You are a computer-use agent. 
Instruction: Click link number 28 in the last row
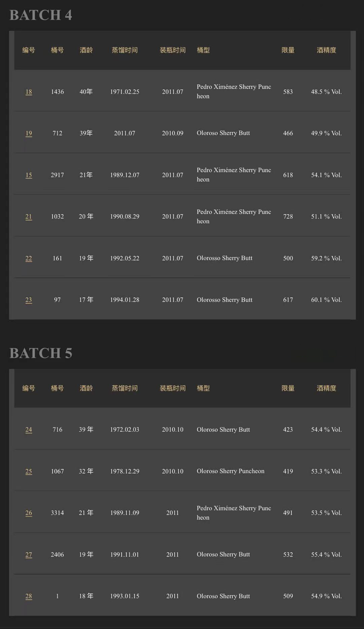[x=29, y=596]
